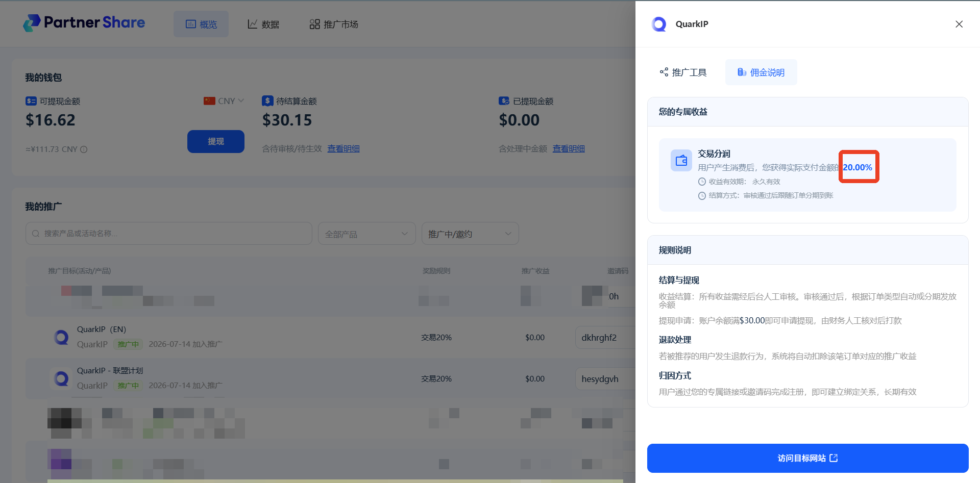980x483 pixels.
Task: Click the 提现 withdraw button
Action: point(216,141)
